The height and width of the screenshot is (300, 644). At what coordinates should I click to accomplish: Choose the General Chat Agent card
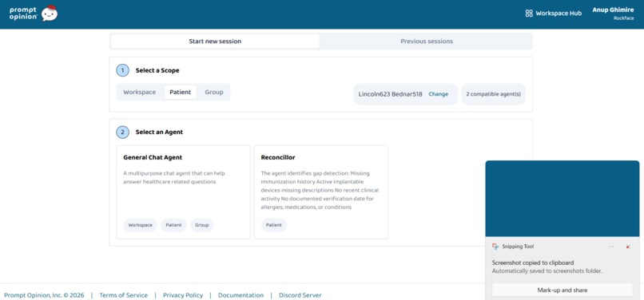point(183,192)
